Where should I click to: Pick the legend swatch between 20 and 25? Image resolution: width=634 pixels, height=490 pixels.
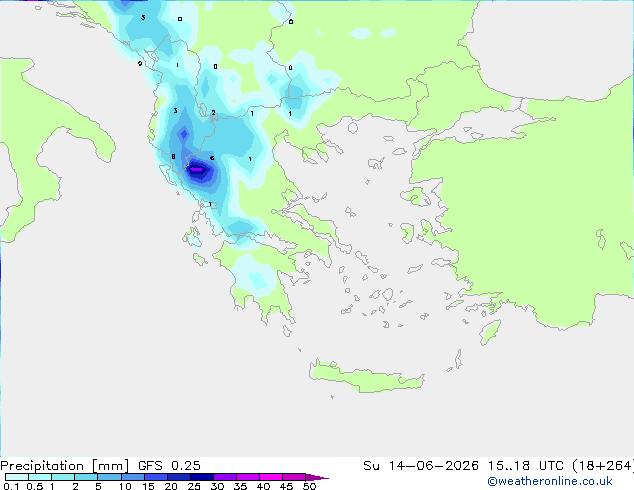click(x=178, y=477)
